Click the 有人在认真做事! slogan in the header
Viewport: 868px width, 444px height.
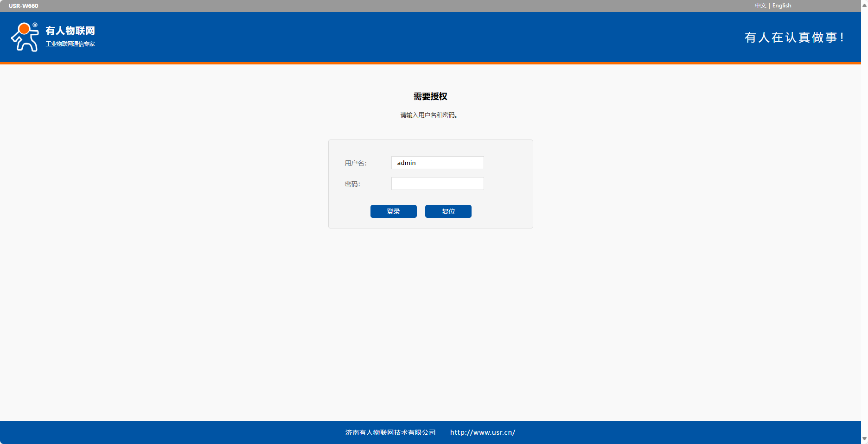(x=794, y=38)
